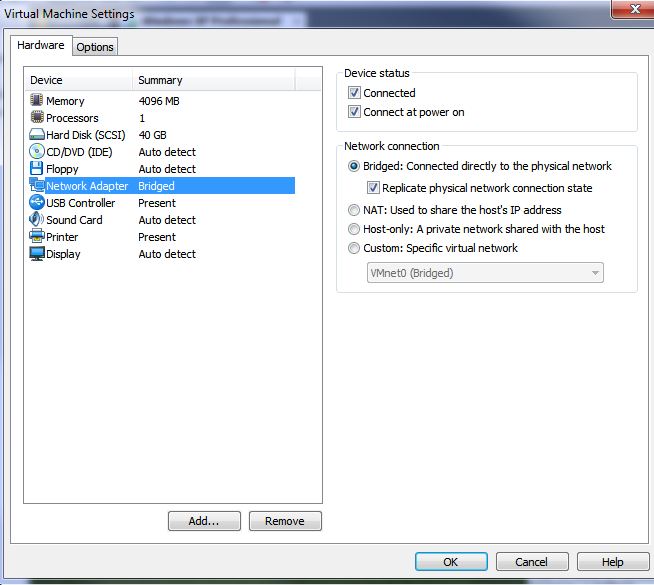This screenshot has width=654, height=585.
Task: Click the USB Controller icon
Action: pyautogui.click(x=37, y=202)
